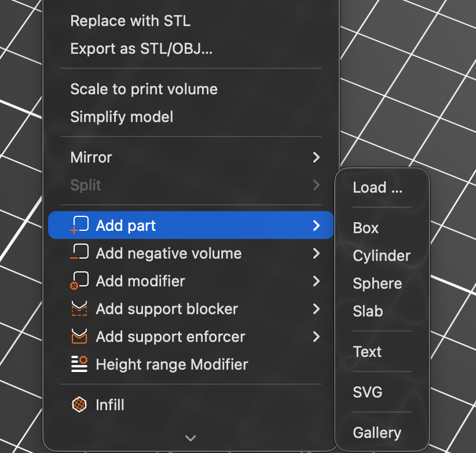The height and width of the screenshot is (453, 476).
Task: Select Simplify model
Action: point(191,117)
